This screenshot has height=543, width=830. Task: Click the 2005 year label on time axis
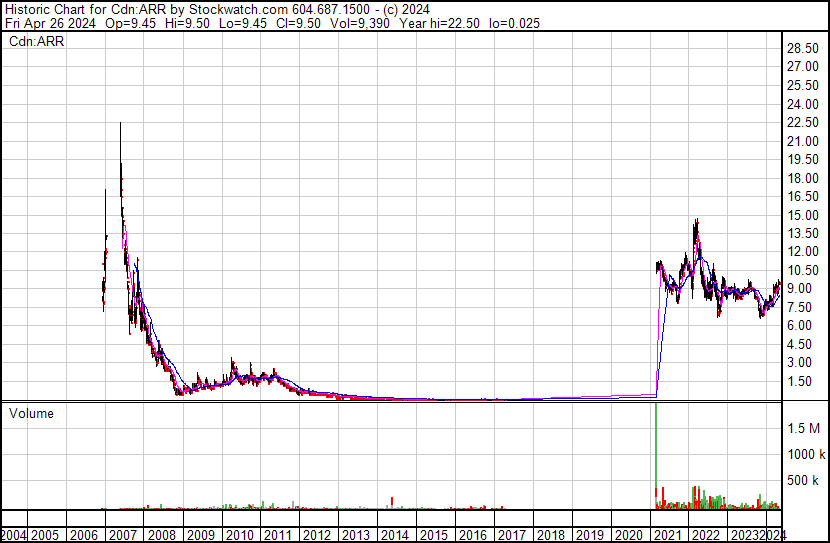pos(45,535)
